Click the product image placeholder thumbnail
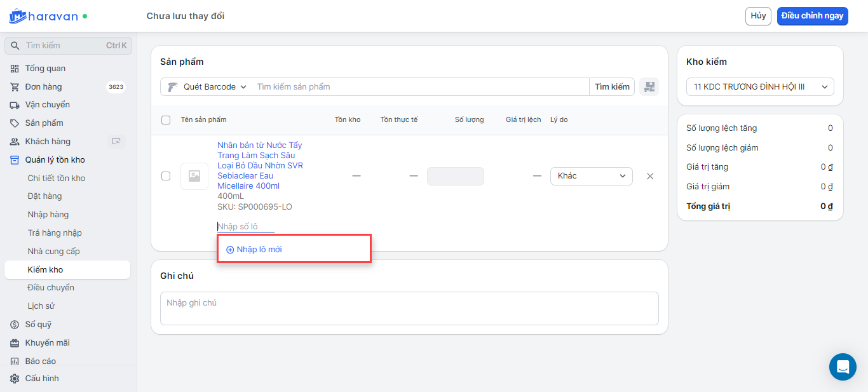 click(x=194, y=176)
